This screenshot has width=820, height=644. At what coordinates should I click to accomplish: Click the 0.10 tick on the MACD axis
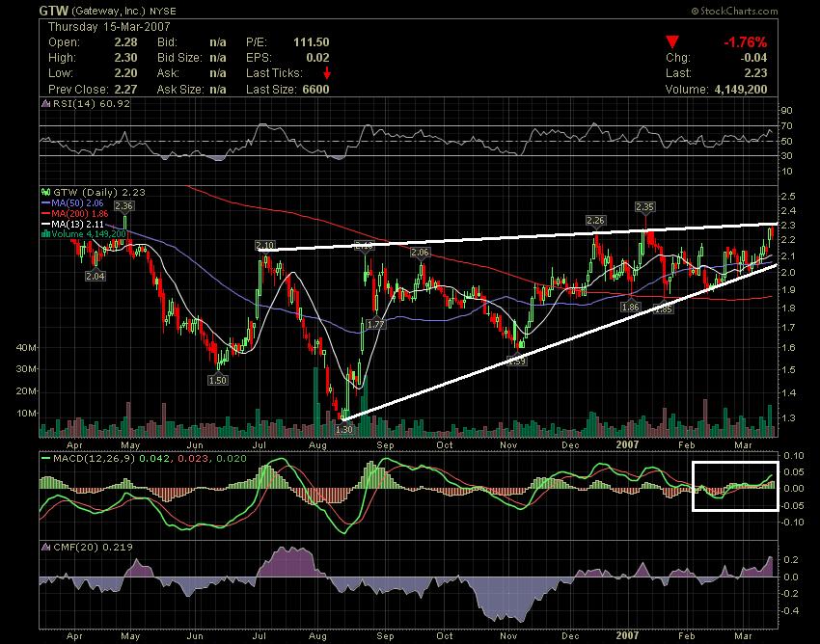[x=794, y=455]
